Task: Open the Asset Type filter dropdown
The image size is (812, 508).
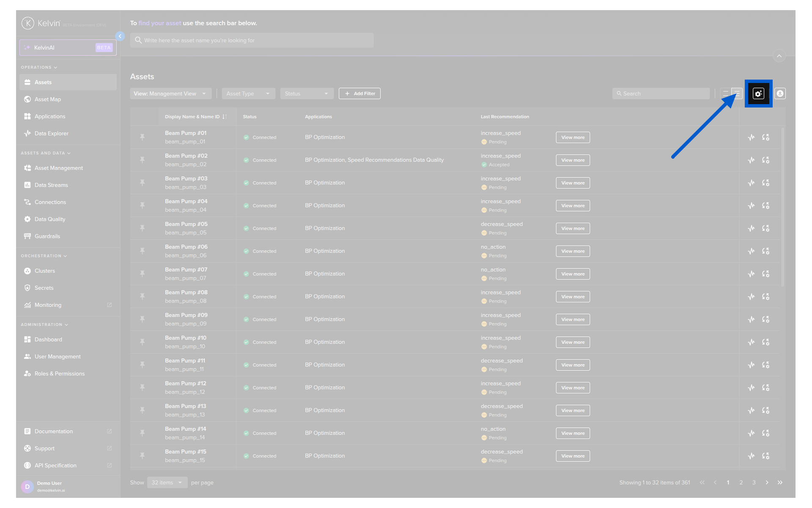Action: (248, 94)
